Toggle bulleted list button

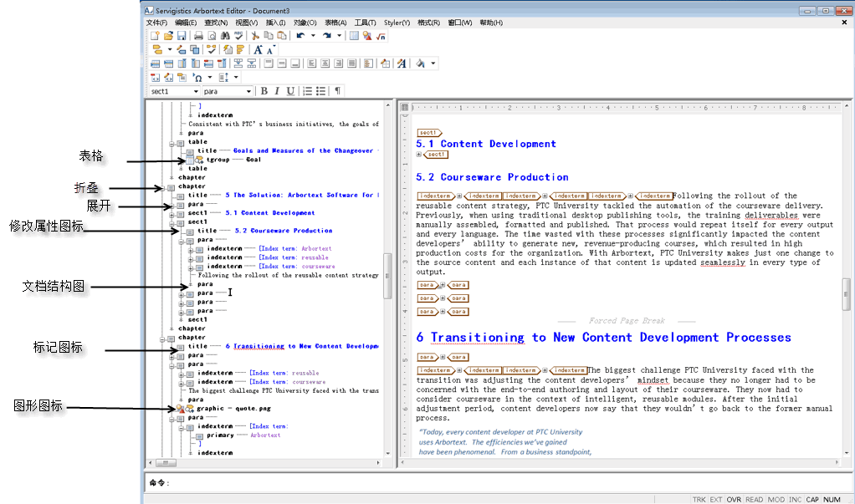click(x=320, y=91)
